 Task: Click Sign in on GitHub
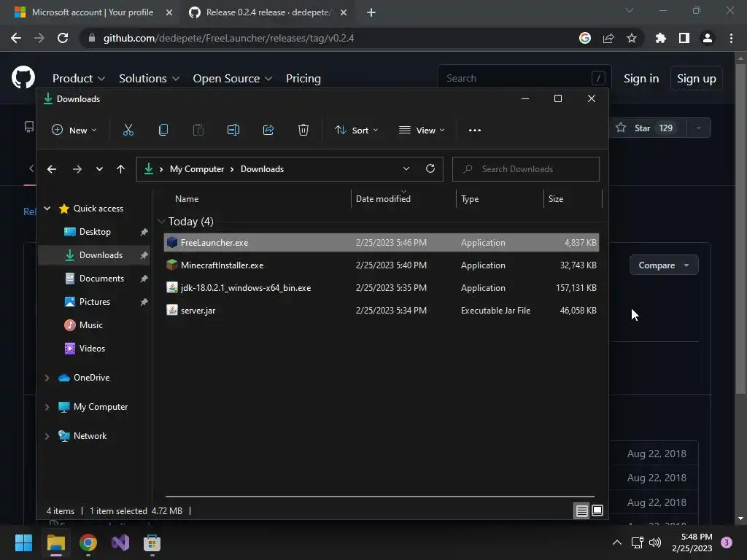click(x=641, y=79)
